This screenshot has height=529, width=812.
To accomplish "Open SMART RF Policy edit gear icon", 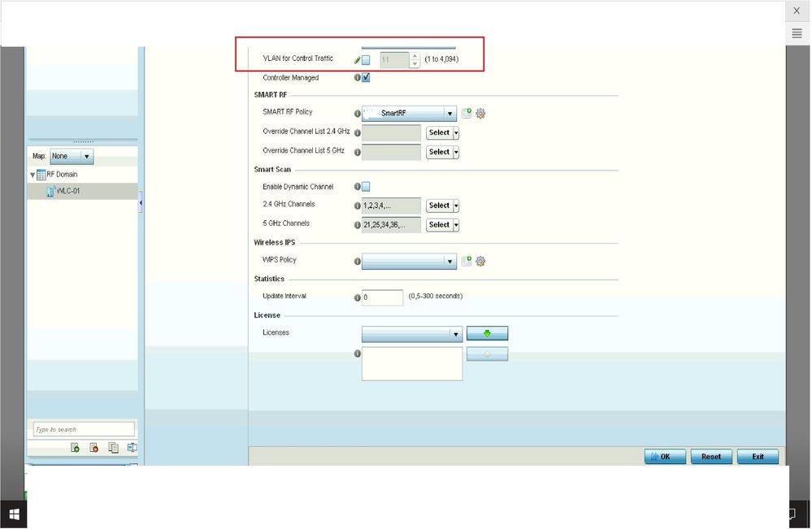I will (x=480, y=114).
